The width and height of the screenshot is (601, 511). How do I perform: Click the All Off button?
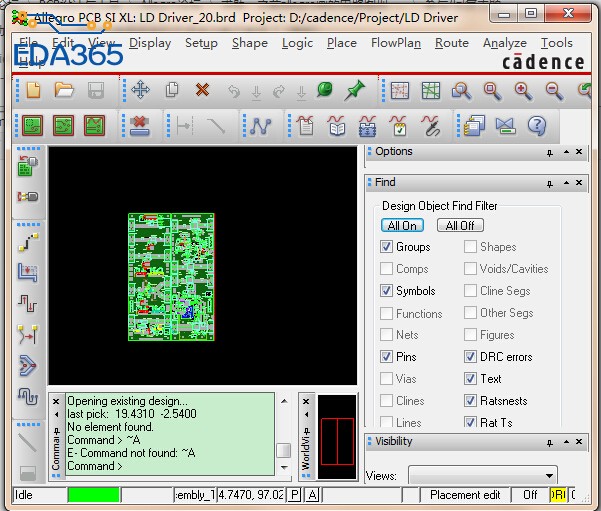click(460, 225)
